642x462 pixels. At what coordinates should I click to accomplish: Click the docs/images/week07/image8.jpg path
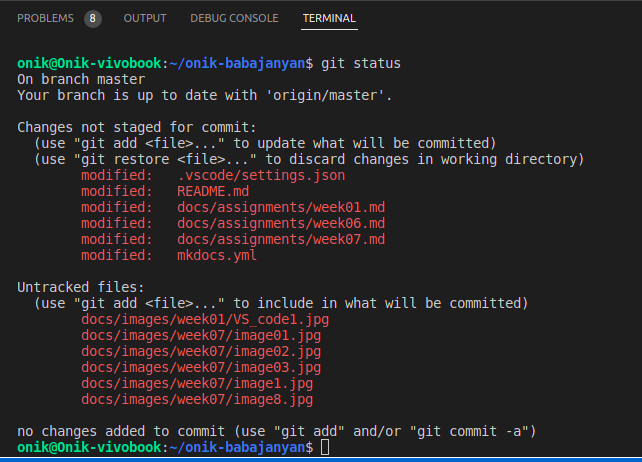tap(197, 399)
